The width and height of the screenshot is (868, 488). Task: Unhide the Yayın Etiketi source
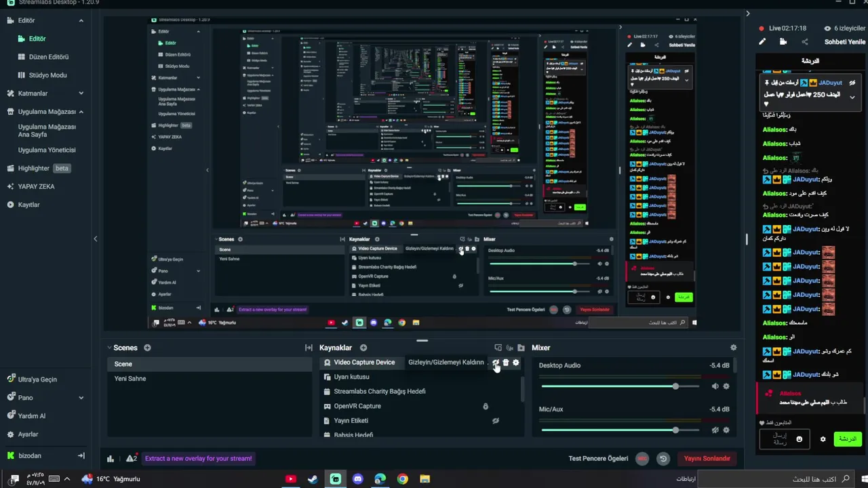496,421
